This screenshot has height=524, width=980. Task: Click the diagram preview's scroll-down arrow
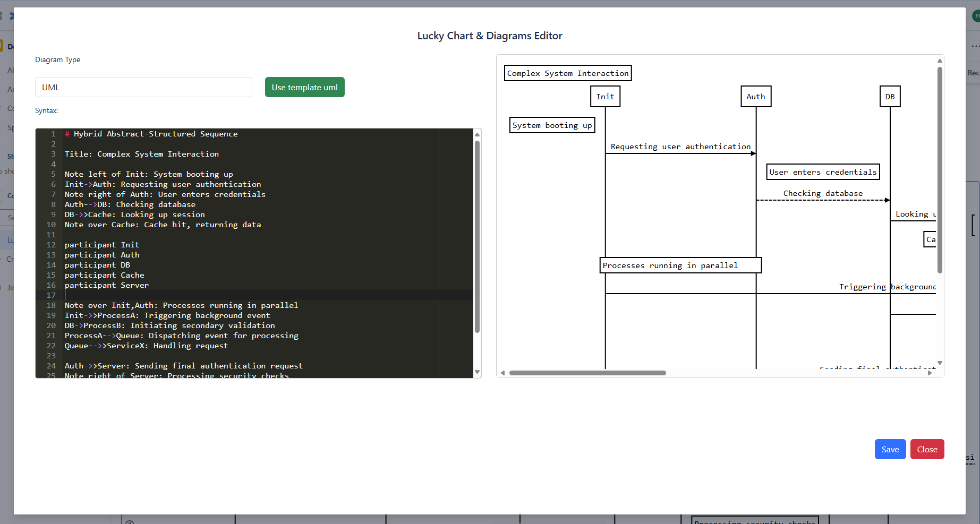pyautogui.click(x=940, y=363)
